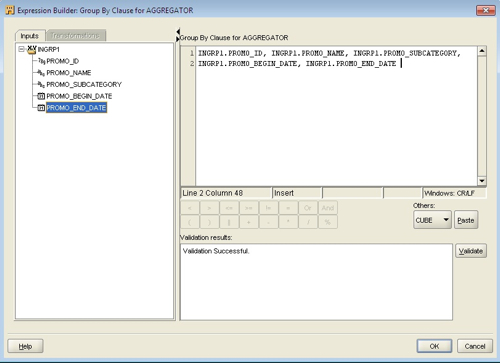Expand left pane with lower splitter arrow
Viewport: 500px width, 363px height.
point(178,39)
